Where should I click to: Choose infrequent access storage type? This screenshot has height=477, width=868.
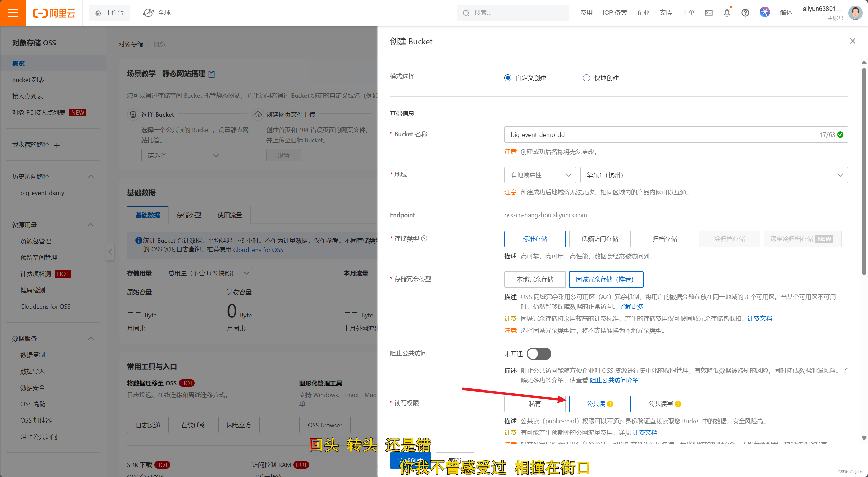point(600,239)
